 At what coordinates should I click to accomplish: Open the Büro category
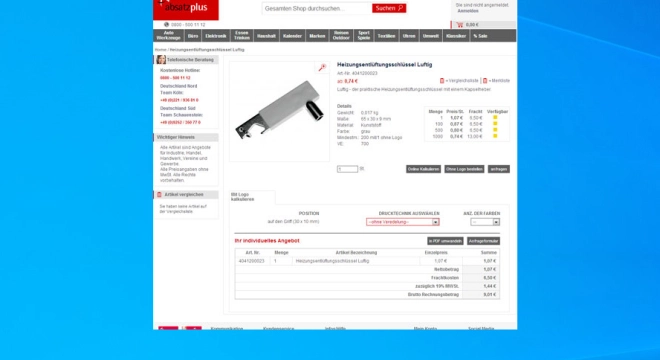193,36
